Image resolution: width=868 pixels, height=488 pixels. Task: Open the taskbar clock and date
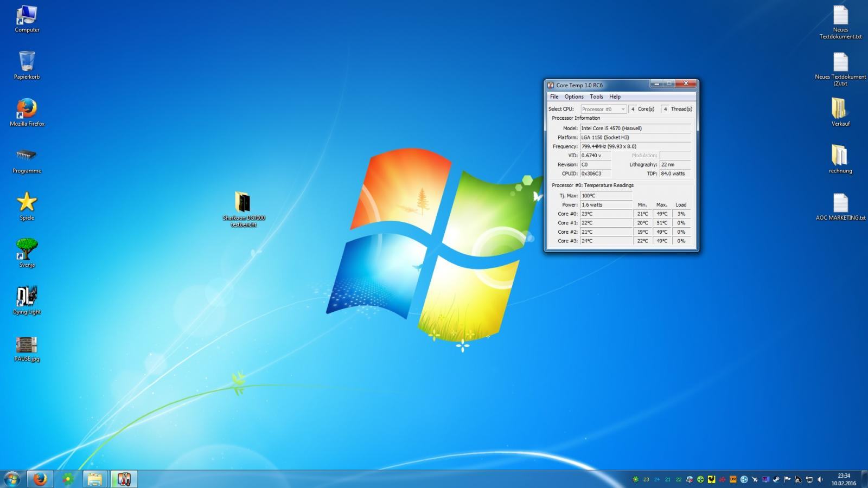pyautogui.click(x=844, y=479)
